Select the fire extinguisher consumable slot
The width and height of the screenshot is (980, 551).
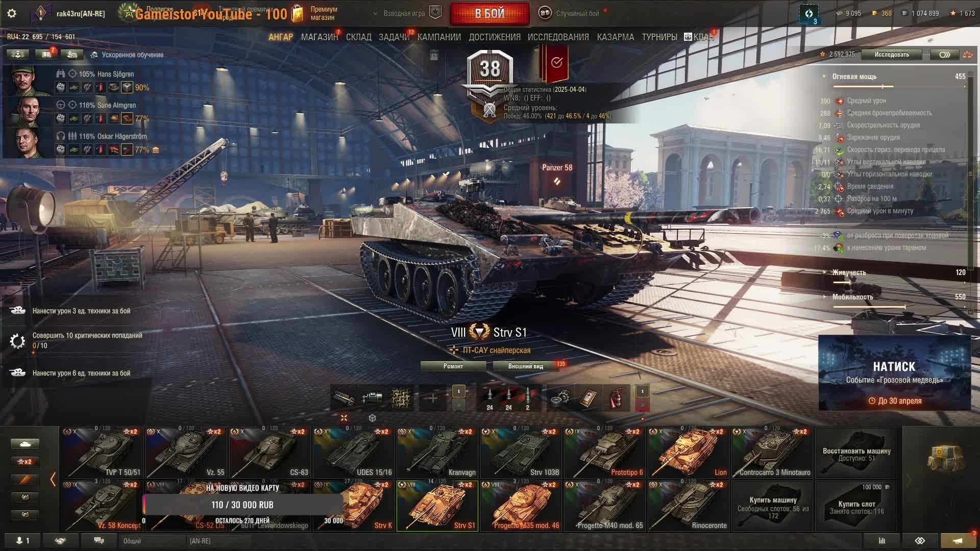pos(617,398)
